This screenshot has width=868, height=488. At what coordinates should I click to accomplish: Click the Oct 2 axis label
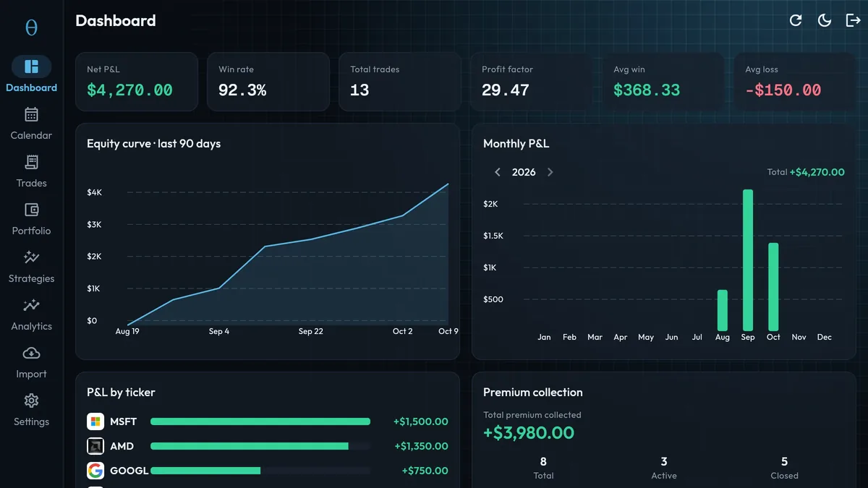tap(403, 331)
